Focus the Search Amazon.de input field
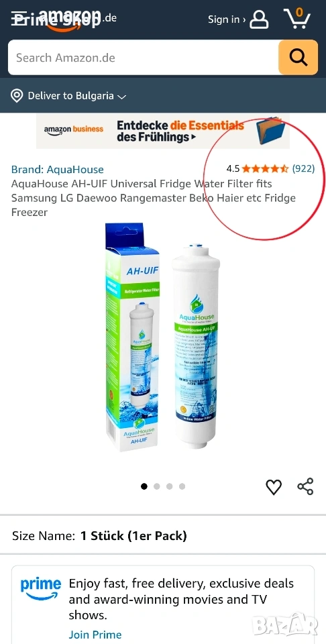Viewport: 326px width, 644px height. tap(143, 58)
